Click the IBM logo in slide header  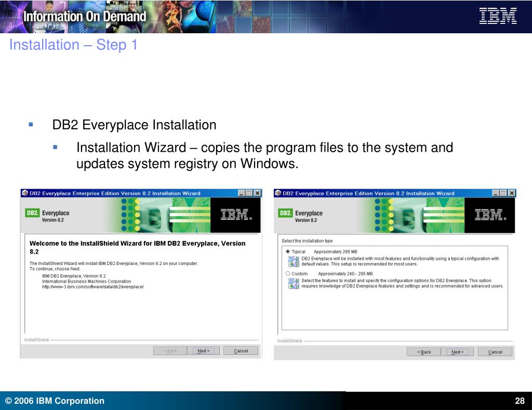pos(498,16)
